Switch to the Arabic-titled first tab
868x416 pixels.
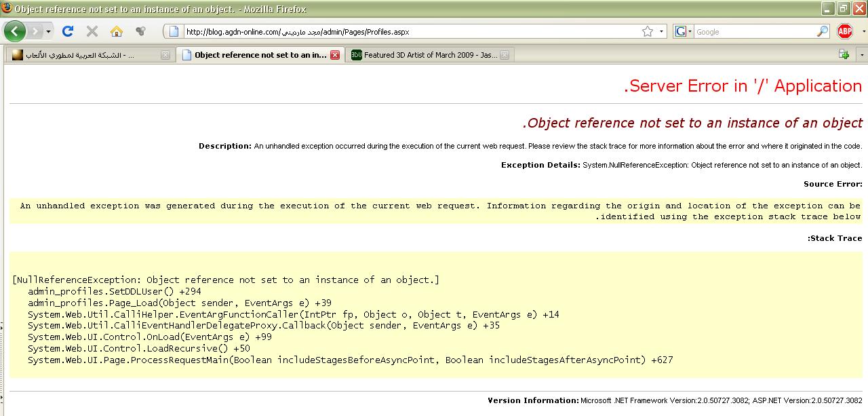point(81,55)
